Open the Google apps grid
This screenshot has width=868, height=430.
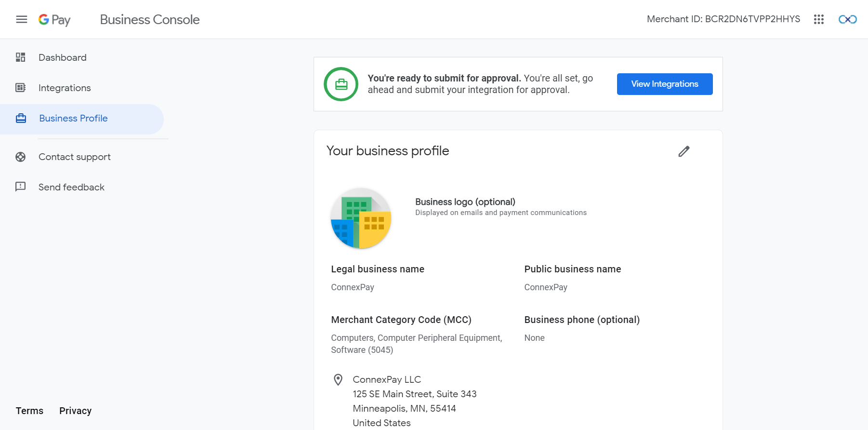coord(819,19)
